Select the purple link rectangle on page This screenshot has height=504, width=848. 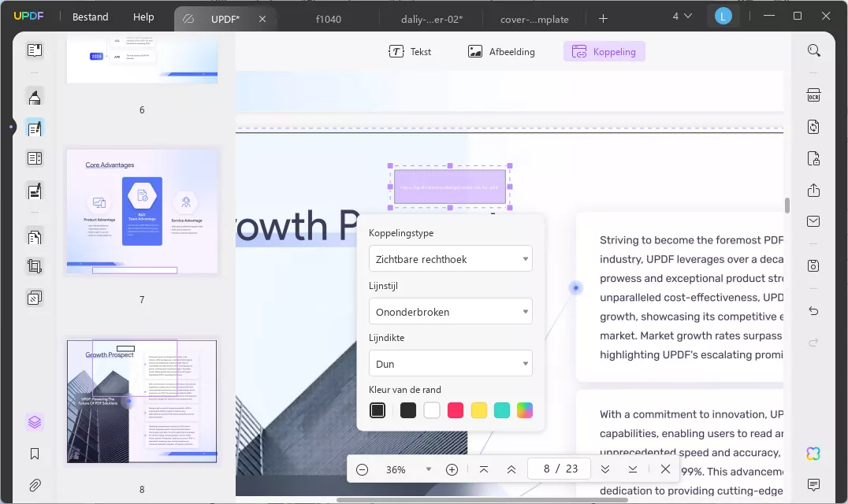(450, 187)
